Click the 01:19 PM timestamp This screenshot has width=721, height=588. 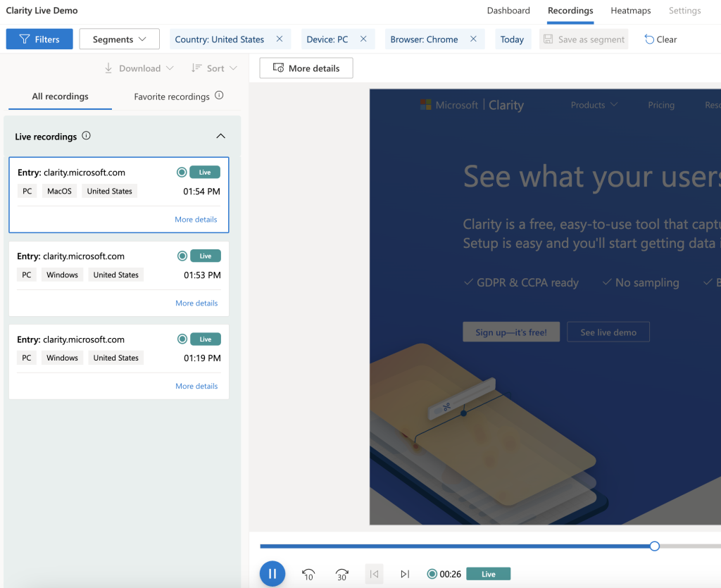click(202, 358)
